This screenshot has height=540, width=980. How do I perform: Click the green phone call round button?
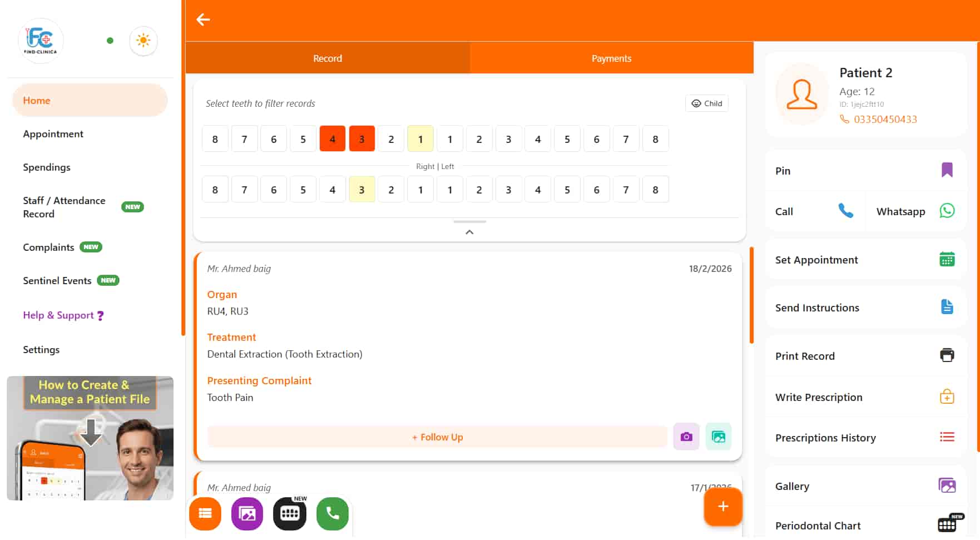coord(333,513)
